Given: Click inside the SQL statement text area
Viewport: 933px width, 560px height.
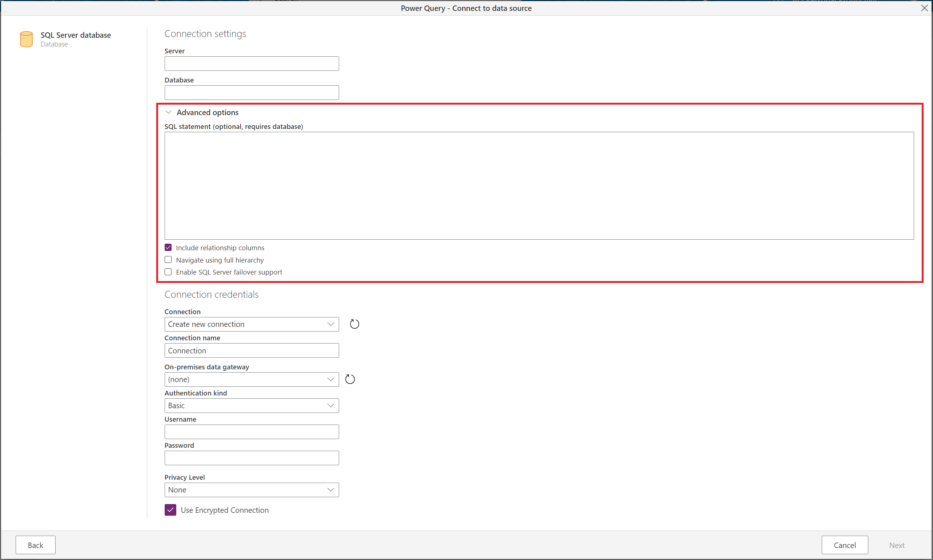Looking at the screenshot, I should (539, 185).
